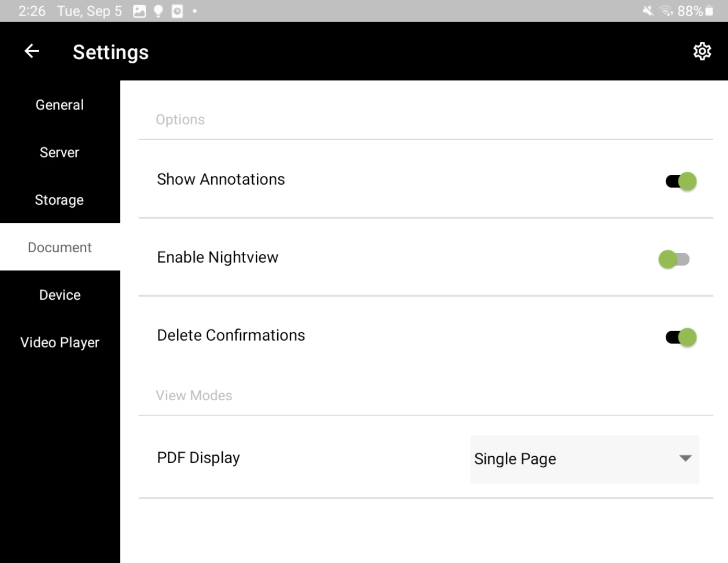Image resolution: width=728 pixels, height=563 pixels.
Task: Click the PDF Display label
Action: pyautogui.click(x=198, y=458)
